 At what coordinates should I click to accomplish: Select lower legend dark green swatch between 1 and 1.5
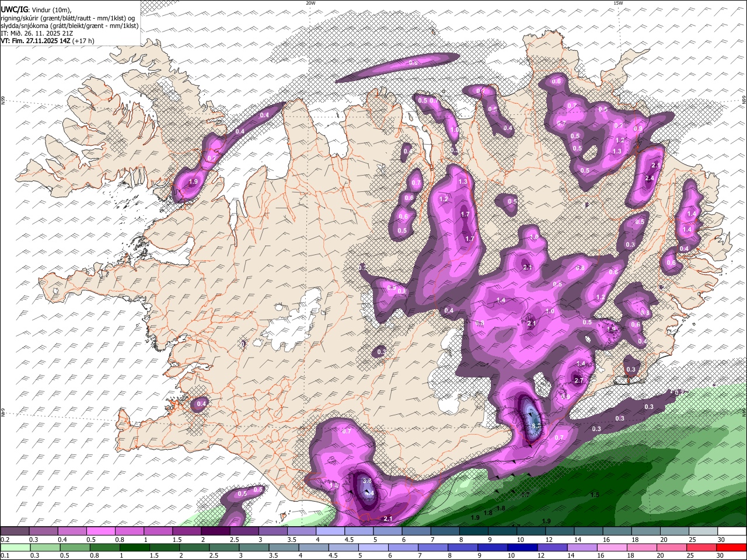(x=134, y=548)
